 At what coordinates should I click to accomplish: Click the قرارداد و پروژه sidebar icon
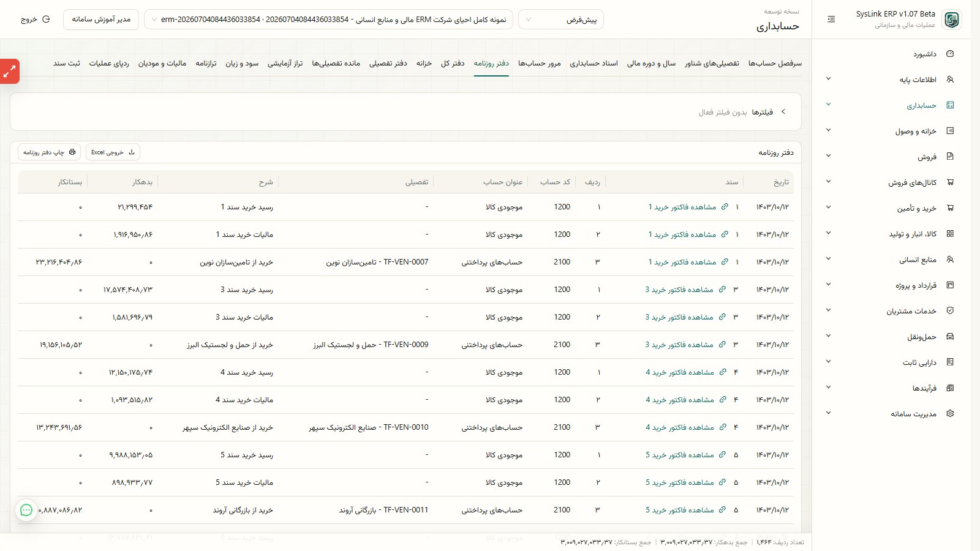pos(950,285)
